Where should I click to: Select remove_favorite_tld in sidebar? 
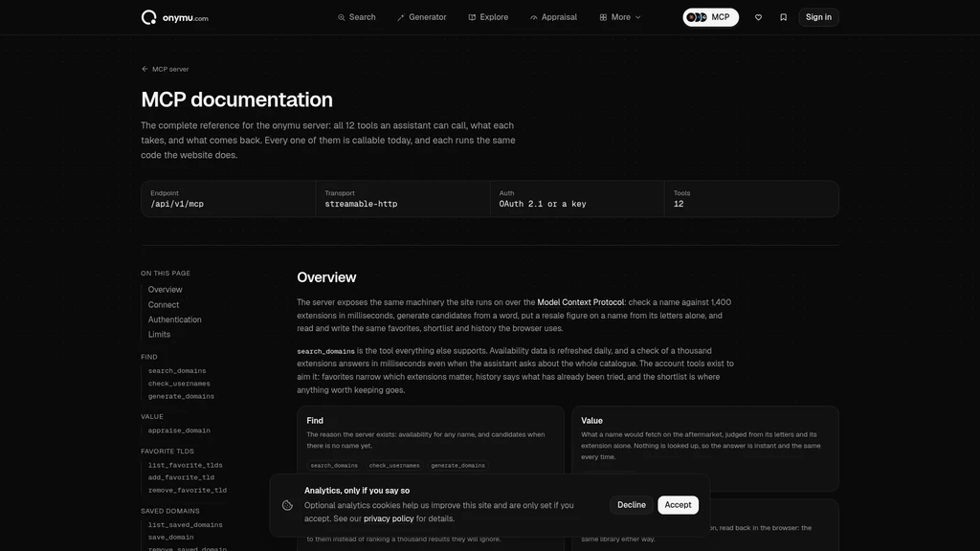(x=187, y=491)
